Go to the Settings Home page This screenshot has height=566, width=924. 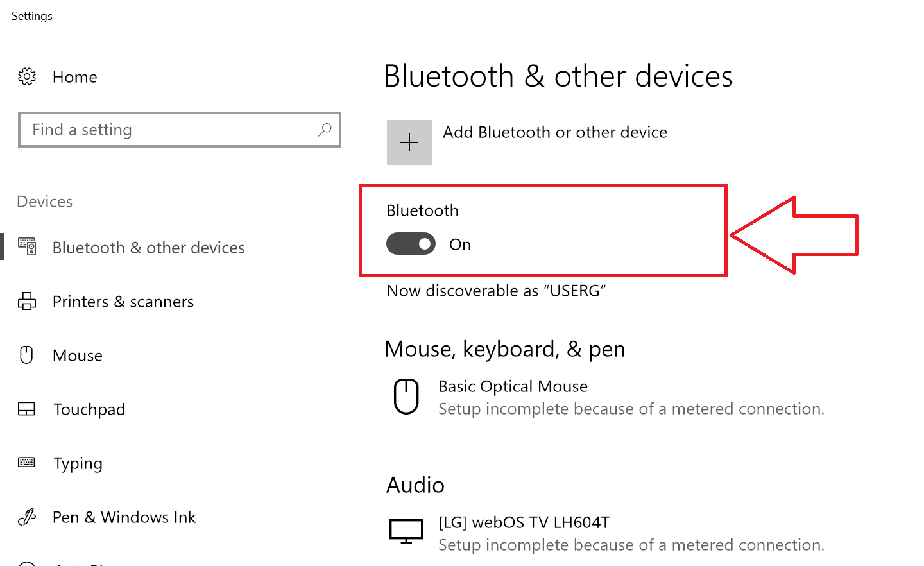point(75,77)
